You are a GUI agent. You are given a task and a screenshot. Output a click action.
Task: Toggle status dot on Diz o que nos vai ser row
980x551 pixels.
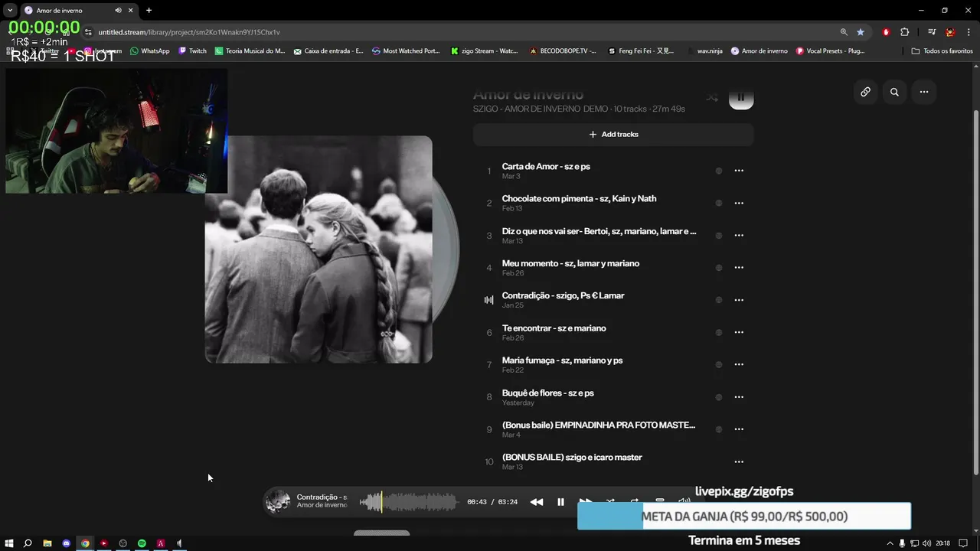click(x=718, y=235)
